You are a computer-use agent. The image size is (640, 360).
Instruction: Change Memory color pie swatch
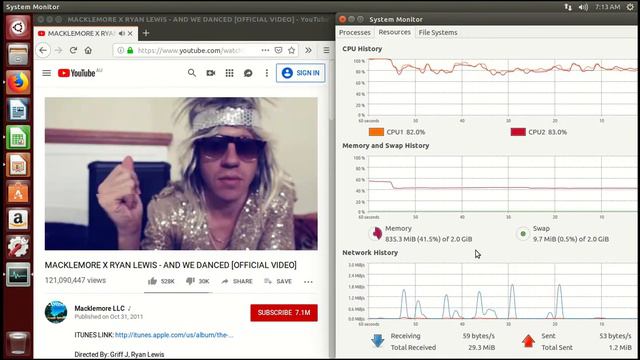376,234
